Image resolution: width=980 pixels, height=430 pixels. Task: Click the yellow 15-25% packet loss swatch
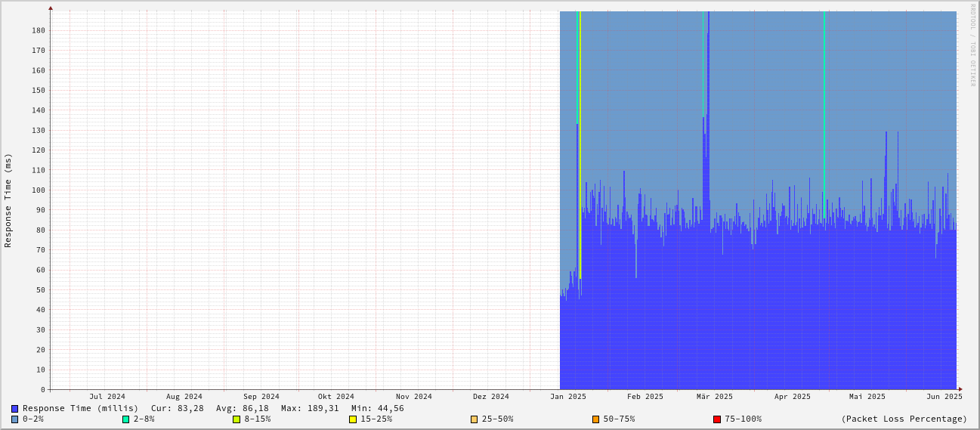point(353,419)
